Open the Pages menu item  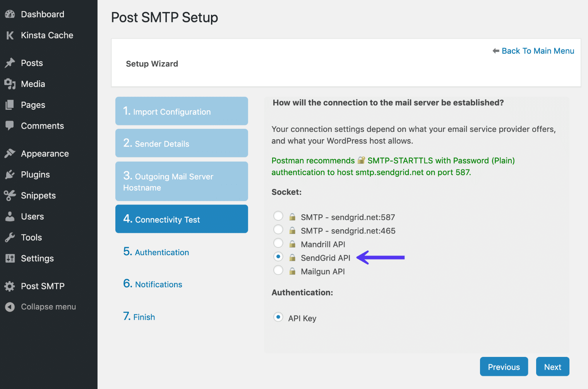point(49,105)
